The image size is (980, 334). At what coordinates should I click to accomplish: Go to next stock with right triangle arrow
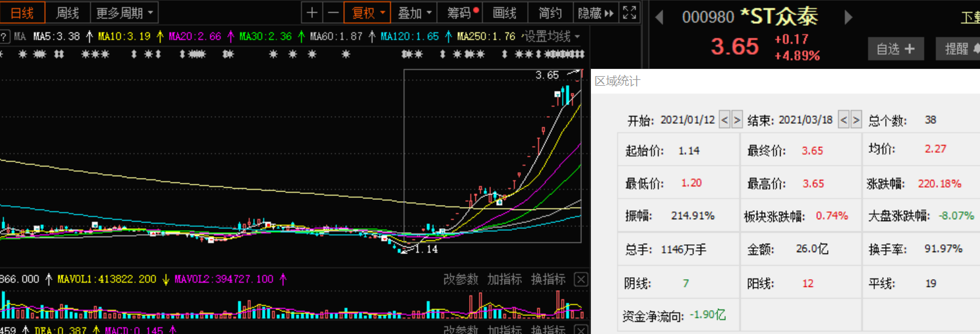(848, 17)
